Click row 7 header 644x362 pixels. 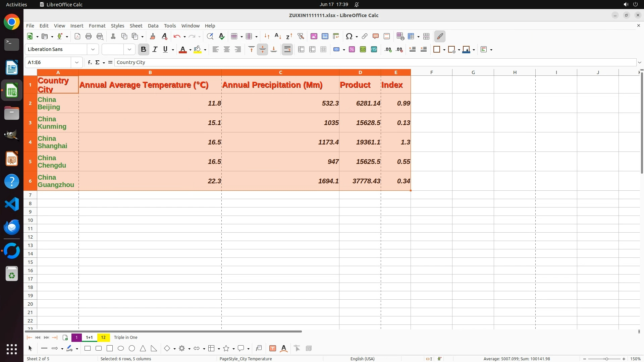point(30,195)
